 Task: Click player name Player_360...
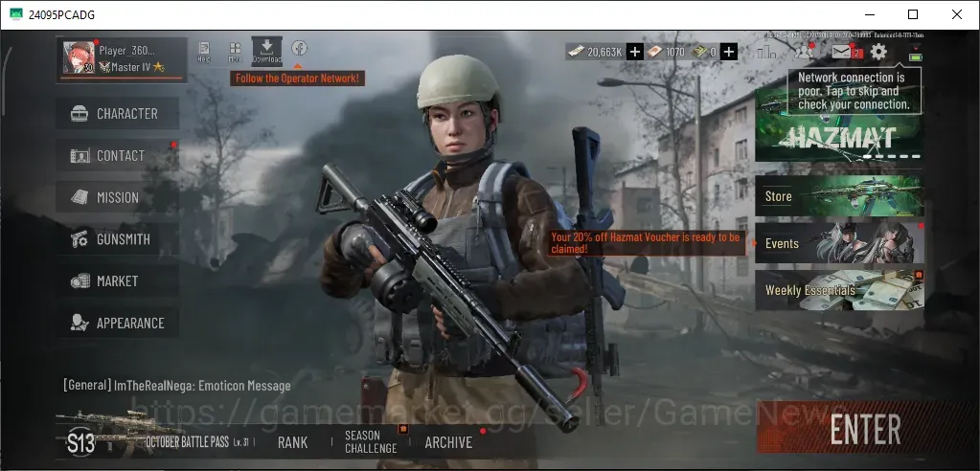(x=126, y=51)
